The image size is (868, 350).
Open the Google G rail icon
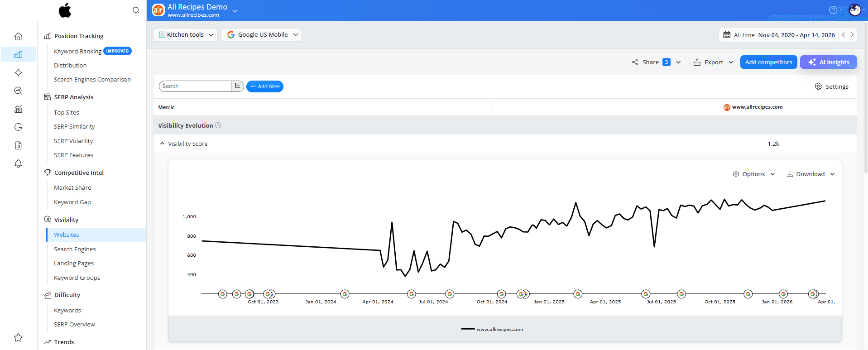click(x=18, y=127)
